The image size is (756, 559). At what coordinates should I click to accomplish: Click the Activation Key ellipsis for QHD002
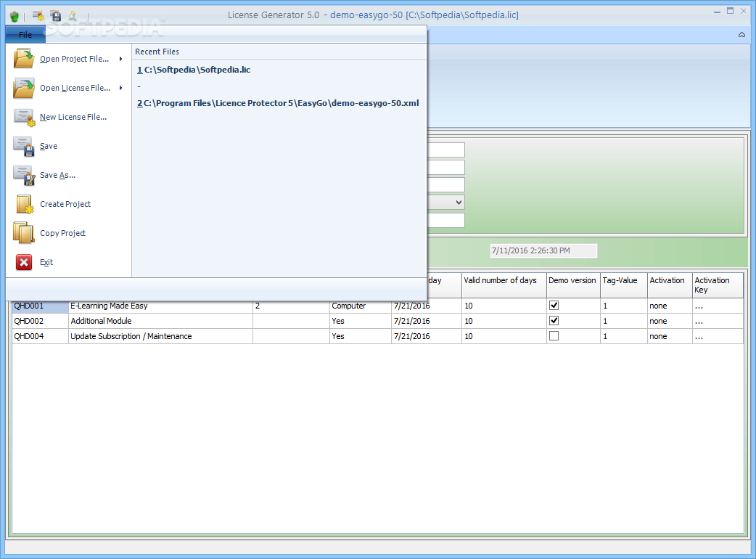click(718, 321)
